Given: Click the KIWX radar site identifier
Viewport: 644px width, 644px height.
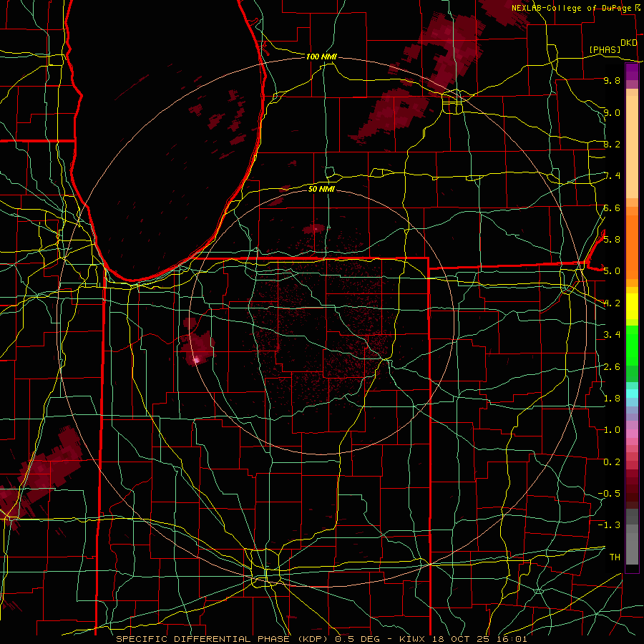Looking at the screenshot, I should coord(412,639).
